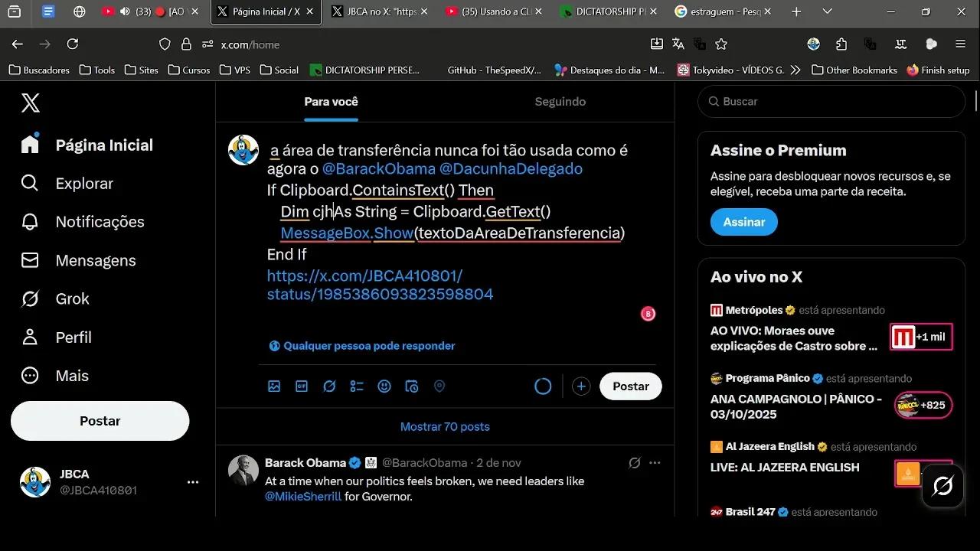Open the Buscadores bookmarks folder
The image size is (980, 551).
click(x=39, y=70)
